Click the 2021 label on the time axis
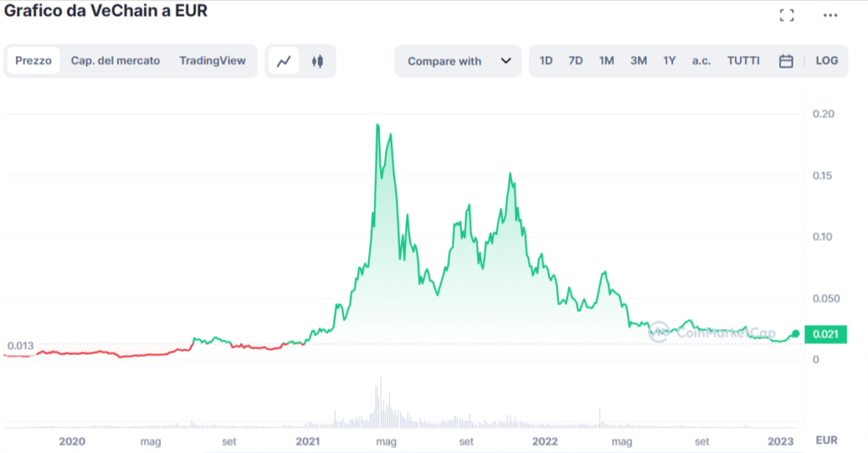Image resolution: width=868 pixels, height=453 pixels. coord(307,441)
